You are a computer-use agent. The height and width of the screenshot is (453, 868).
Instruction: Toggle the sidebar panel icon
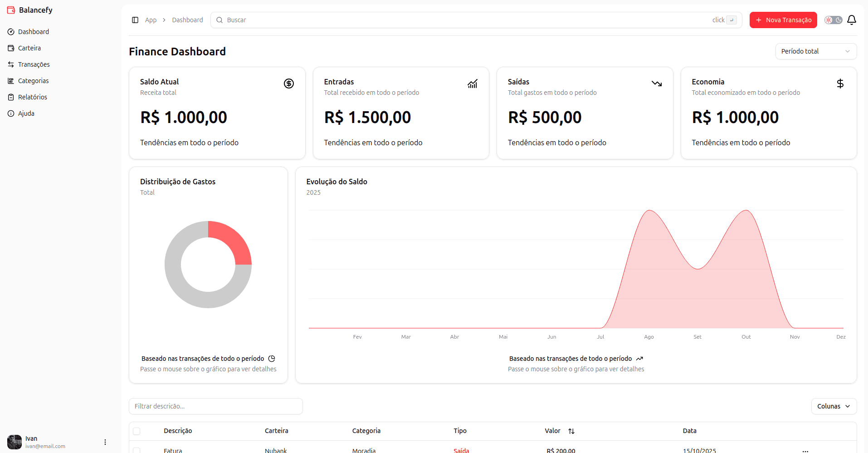135,20
